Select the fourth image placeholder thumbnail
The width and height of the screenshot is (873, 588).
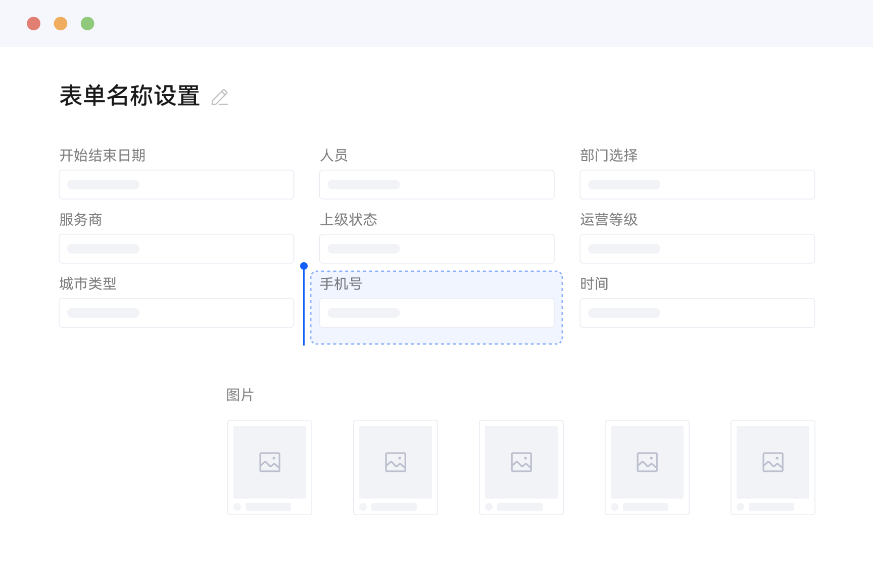647,467
